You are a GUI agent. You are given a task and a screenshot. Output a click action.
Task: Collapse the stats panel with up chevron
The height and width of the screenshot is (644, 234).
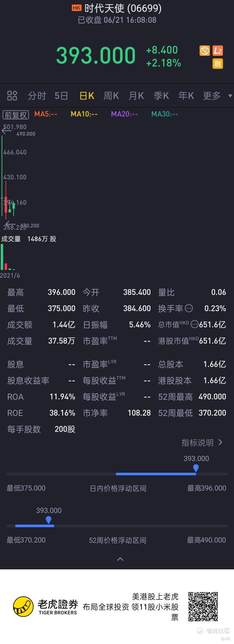[x=120, y=559]
